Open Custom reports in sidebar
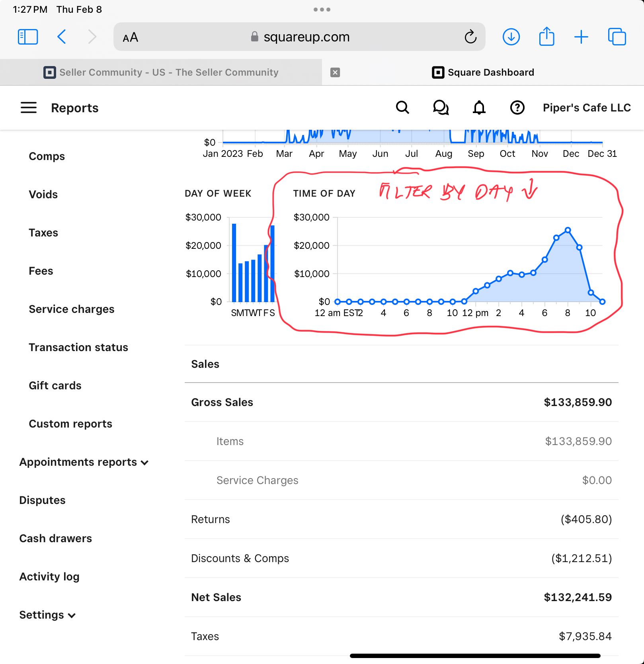The height and width of the screenshot is (664, 644). [x=70, y=424]
